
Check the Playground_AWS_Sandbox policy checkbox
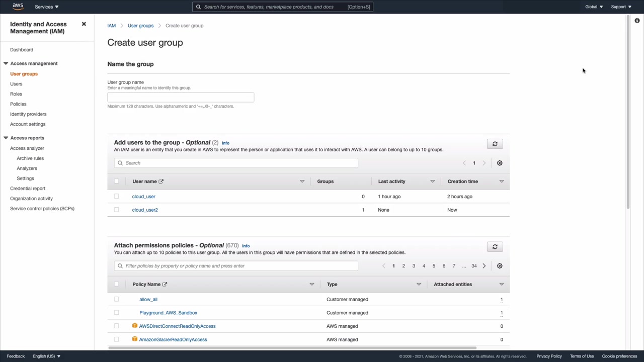(117, 313)
